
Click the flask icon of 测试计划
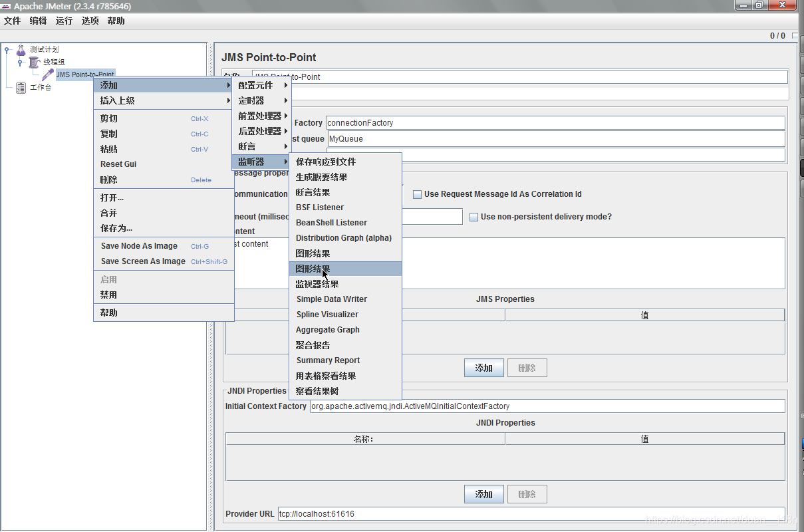click(21, 50)
